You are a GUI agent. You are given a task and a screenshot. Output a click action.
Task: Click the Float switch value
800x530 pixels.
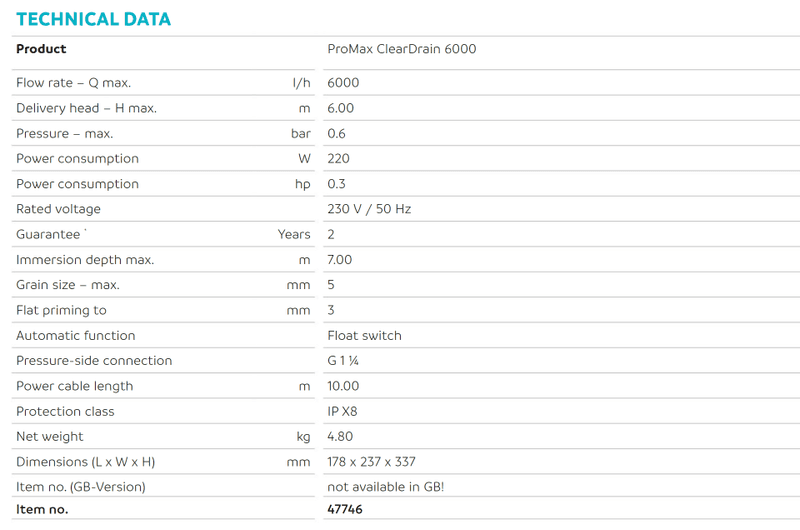(x=364, y=335)
